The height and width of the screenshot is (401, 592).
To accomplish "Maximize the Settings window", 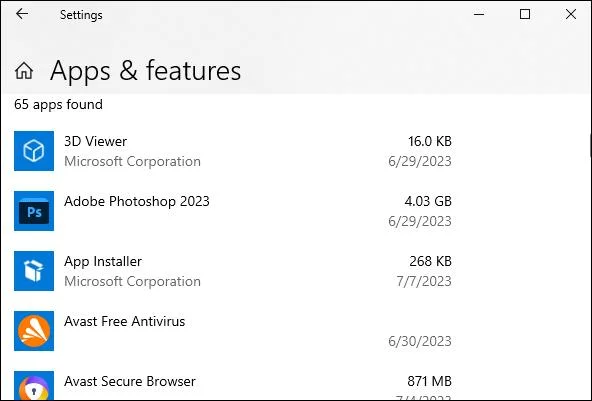I will point(525,14).
